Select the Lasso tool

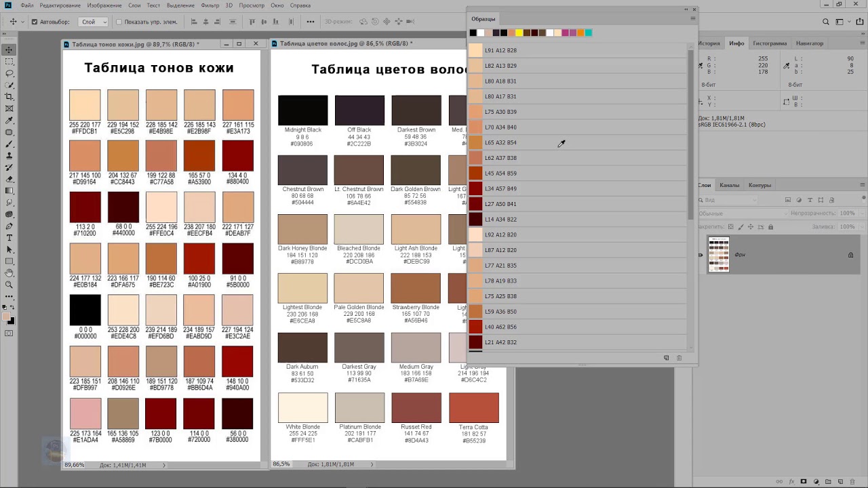point(9,73)
